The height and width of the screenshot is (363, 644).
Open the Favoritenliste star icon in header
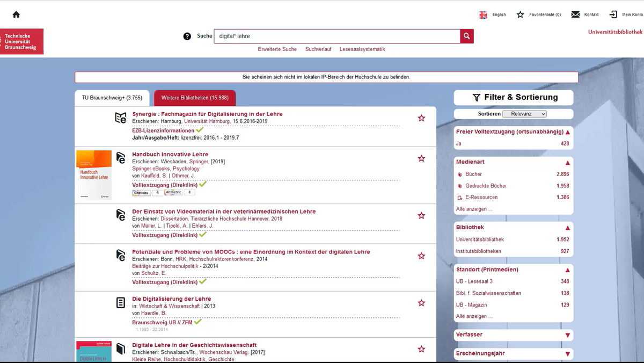pos(520,14)
